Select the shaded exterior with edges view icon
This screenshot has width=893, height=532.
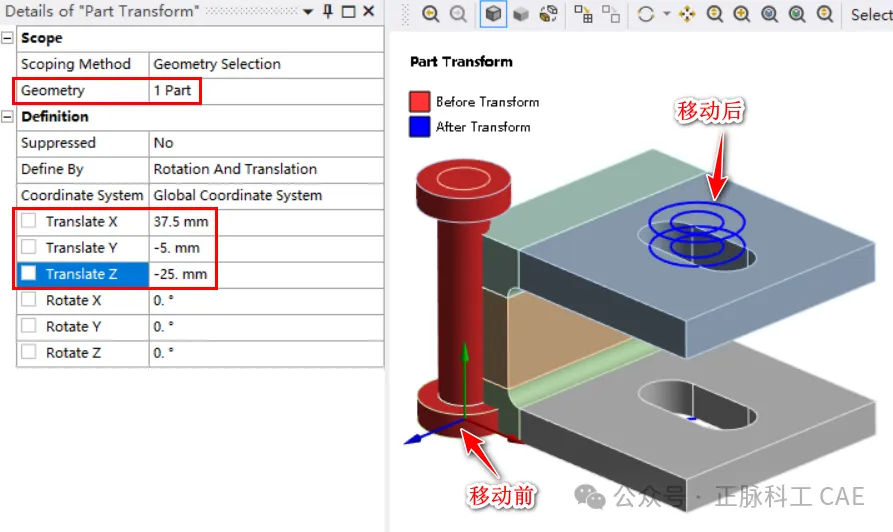click(493, 14)
